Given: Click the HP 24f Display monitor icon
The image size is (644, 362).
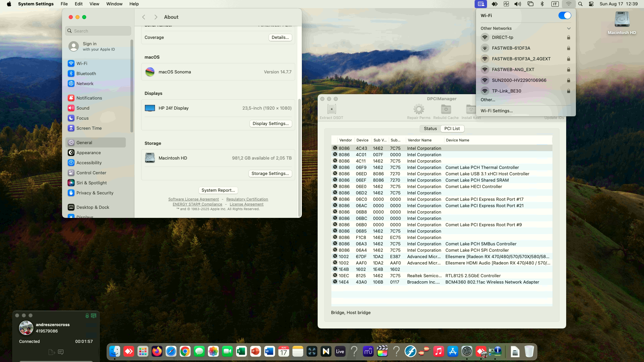Looking at the screenshot, I should 150,108.
